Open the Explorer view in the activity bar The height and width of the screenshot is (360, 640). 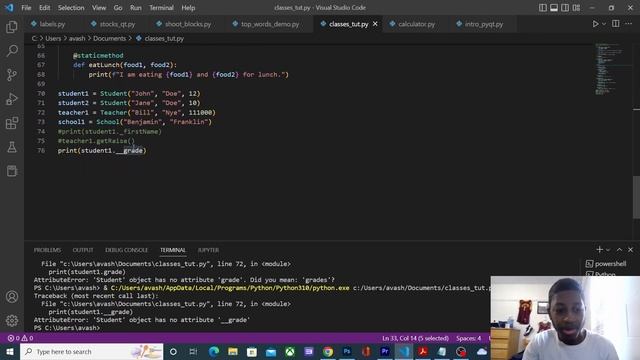click(x=12, y=27)
